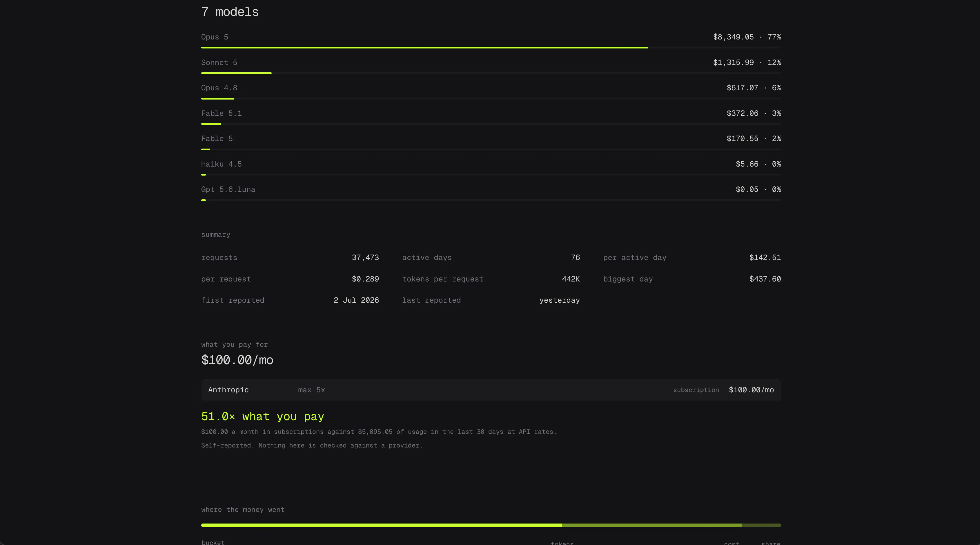The height and width of the screenshot is (545, 980).
Task: Click the 7 models heading
Action: [230, 12]
